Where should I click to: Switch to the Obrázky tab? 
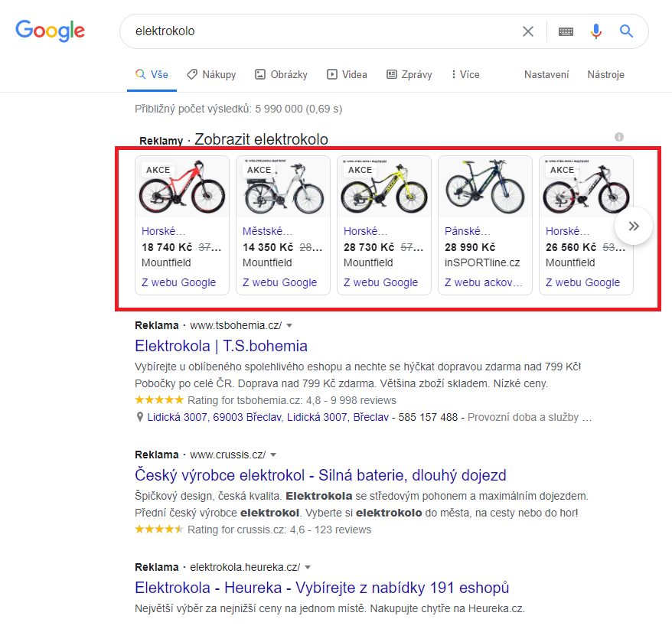tap(281, 74)
